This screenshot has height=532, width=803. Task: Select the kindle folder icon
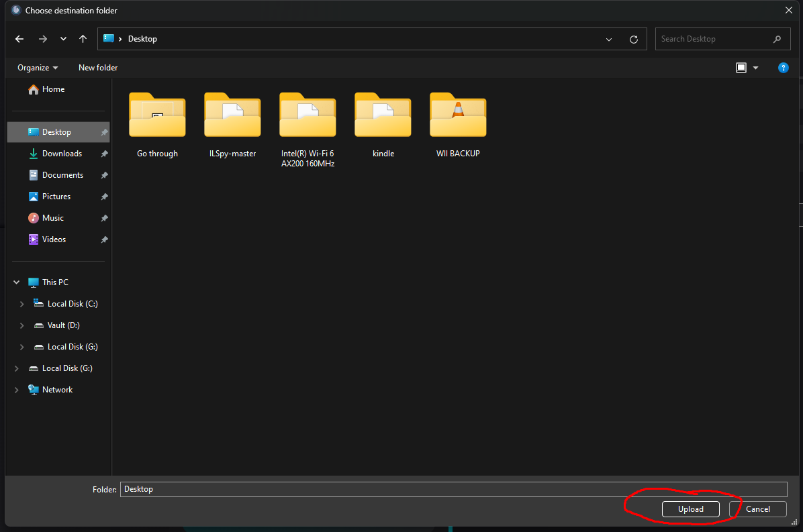click(x=383, y=115)
